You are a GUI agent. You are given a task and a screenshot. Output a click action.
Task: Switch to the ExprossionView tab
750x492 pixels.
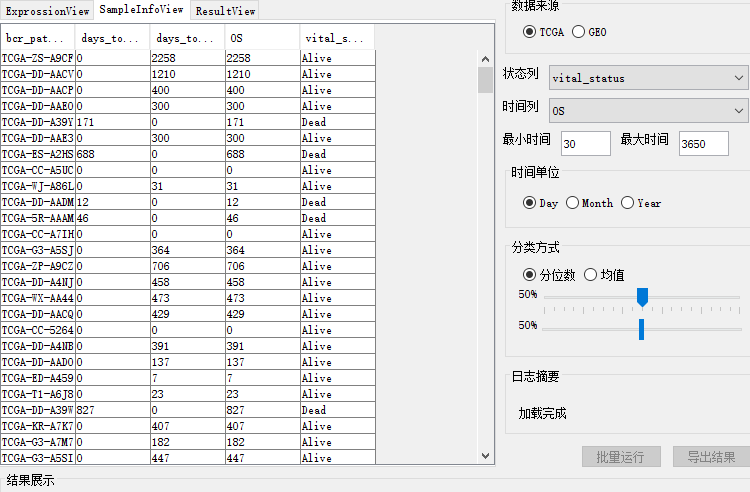[47, 11]
